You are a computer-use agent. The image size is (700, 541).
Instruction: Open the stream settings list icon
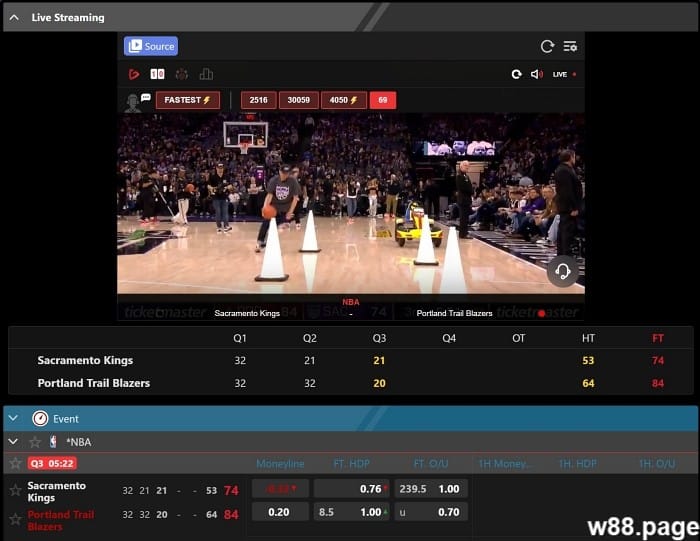pos(570,46)
